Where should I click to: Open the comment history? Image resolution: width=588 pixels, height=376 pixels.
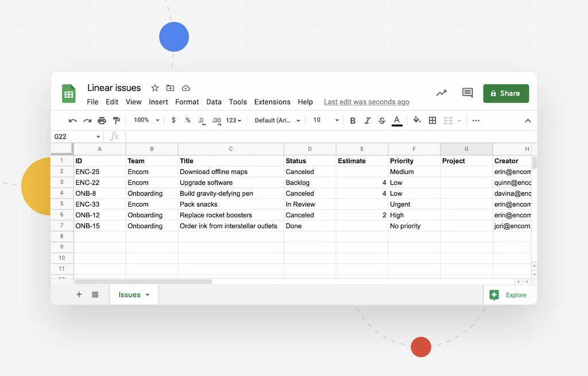467,93
